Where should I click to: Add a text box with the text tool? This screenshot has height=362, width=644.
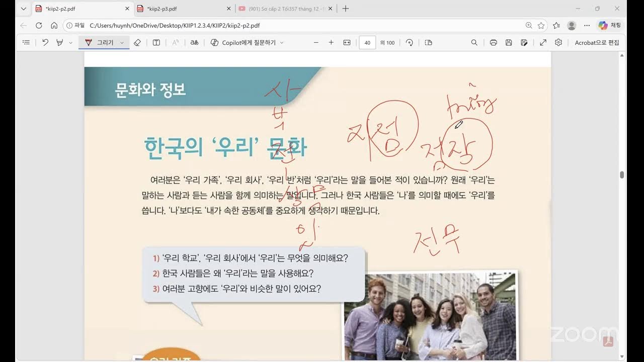pyautogui.click(x=156, y=43)
